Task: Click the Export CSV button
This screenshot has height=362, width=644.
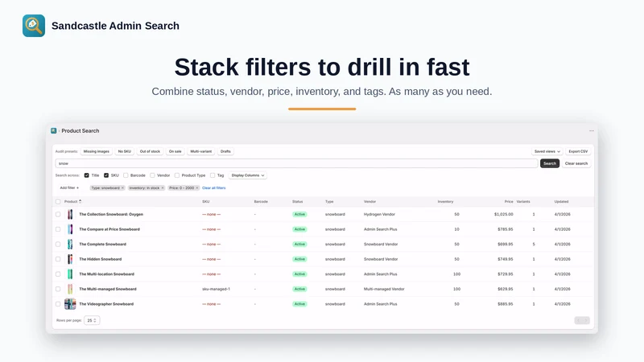Action: point(578,151)
